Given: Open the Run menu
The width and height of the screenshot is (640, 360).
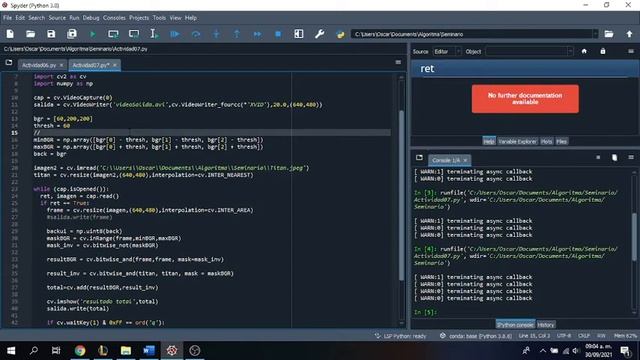Looking at the screenshot, I should pos(74,18).
